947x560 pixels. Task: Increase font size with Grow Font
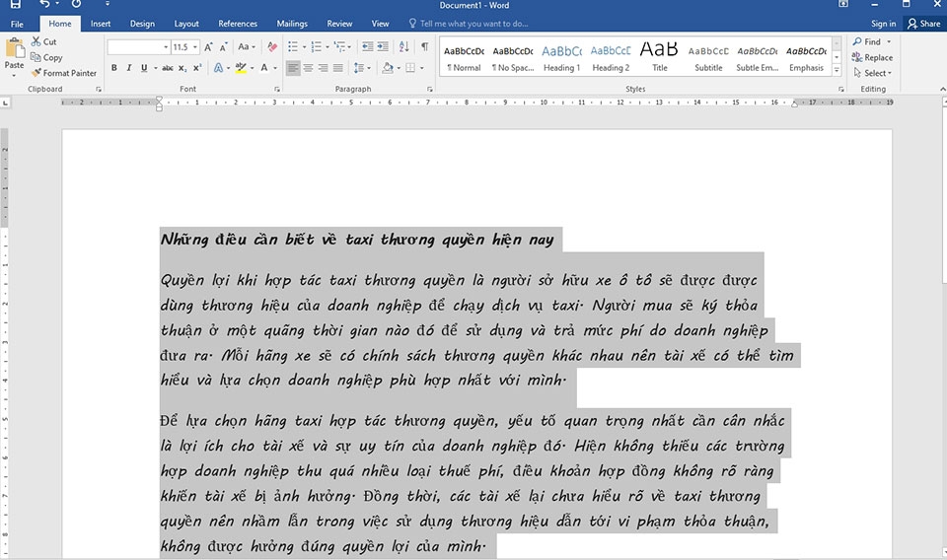[x=209, y=46]
